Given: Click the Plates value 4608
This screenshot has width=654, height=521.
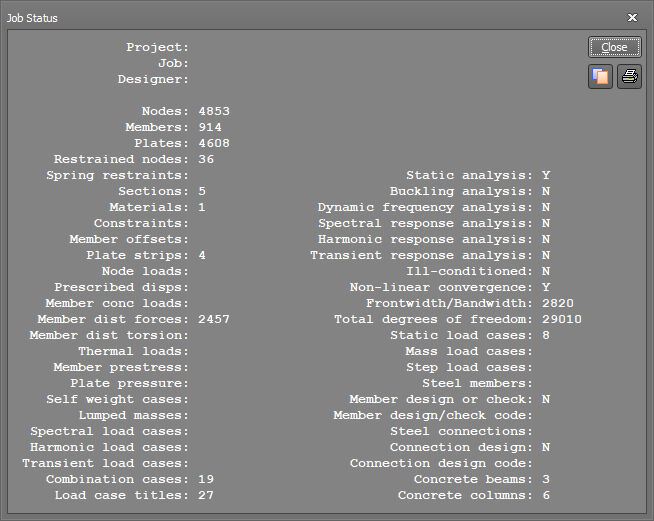Looking at the screenshot, I should pyautogui.click(x=214, y=143).
